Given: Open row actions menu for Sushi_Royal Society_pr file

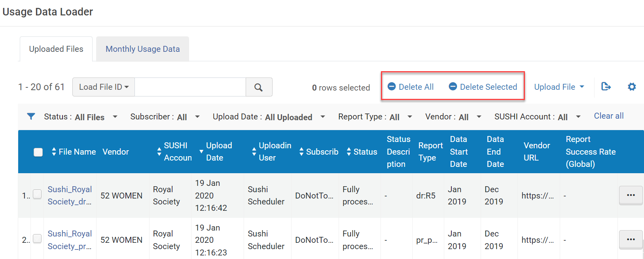Looking at the screenshot, I should (x=631, y=240).
